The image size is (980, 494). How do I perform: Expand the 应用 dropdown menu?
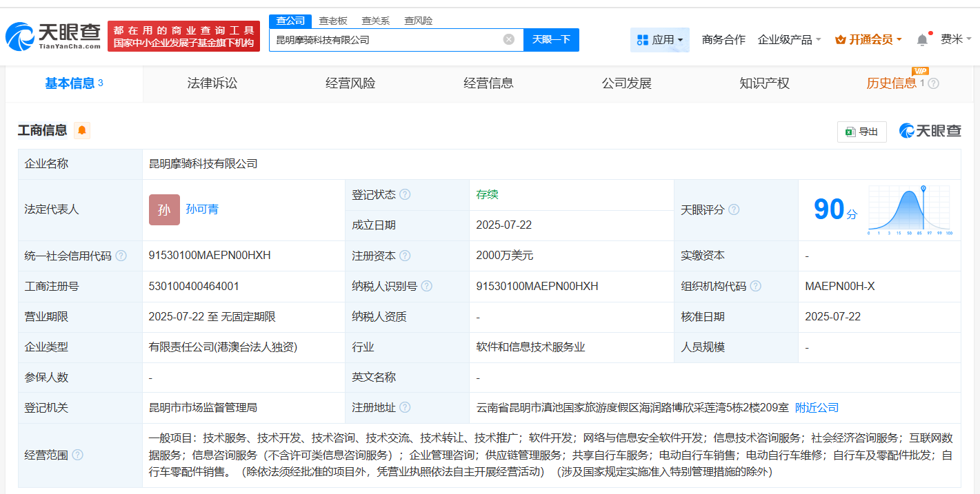(x=660, y=40)
